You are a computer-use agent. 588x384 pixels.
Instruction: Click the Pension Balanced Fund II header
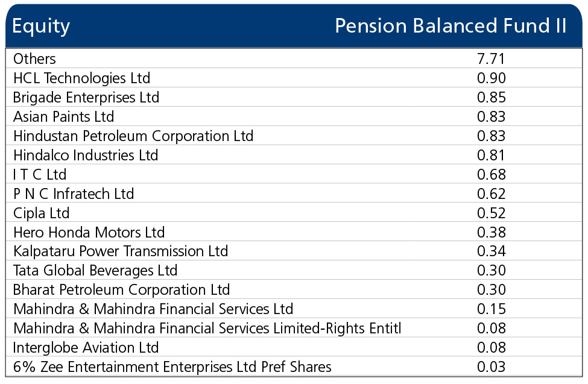[450, 26]
